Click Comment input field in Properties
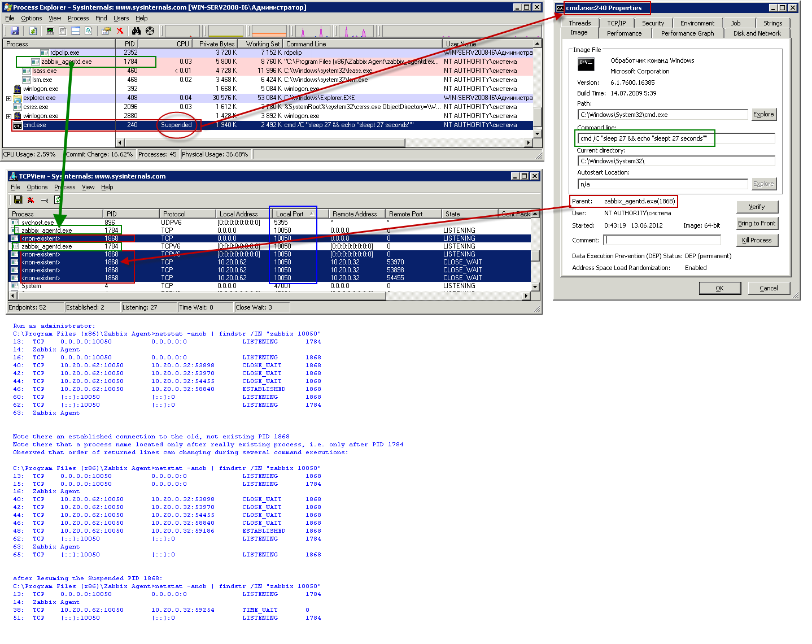Viewport: 812px width, 644px height. (x=662, y=240)
